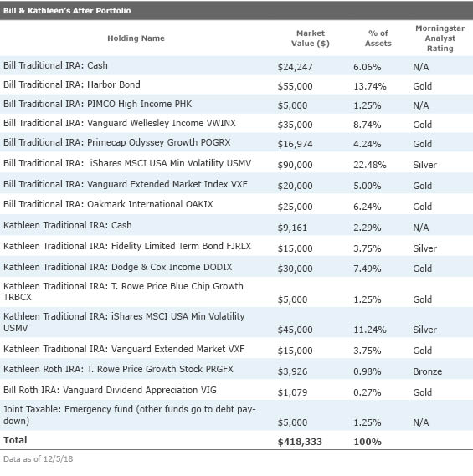Select the 4.24% assets cell
Screen dimensions: 473x476
click(x=367, y=144)
